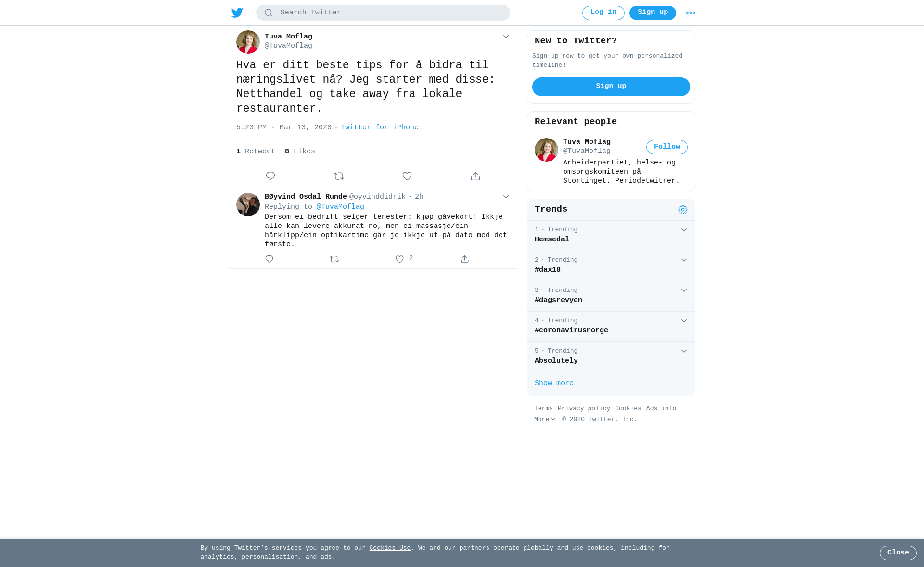Share the reply from @oyvinddidrik
This screenshot has width=924, height=567.
click(464, 259)
